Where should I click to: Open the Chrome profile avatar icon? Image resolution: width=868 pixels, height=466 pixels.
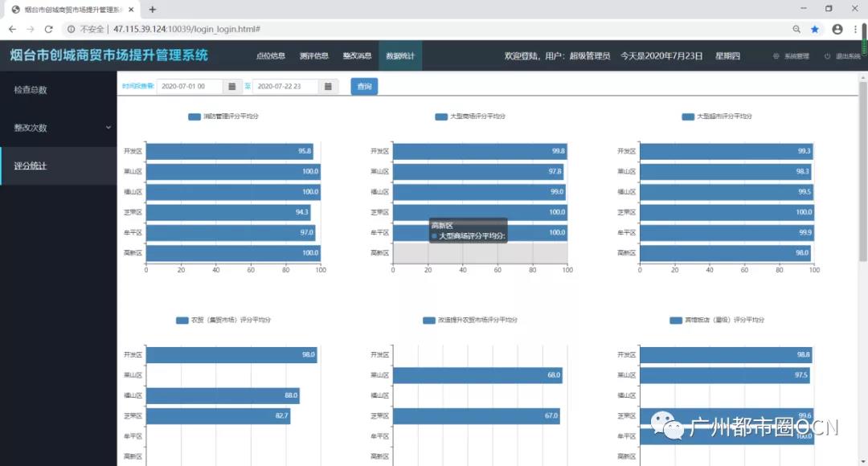837,29
